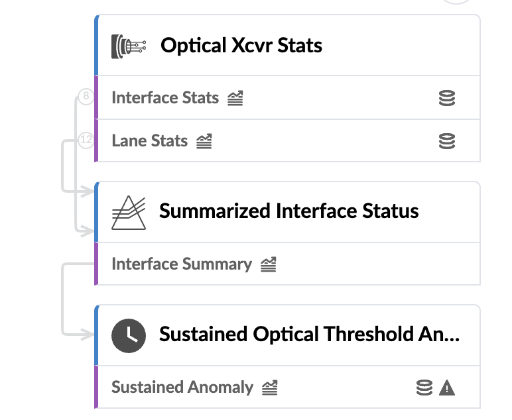Select the Summarized Interface Status title

[289, 211]
